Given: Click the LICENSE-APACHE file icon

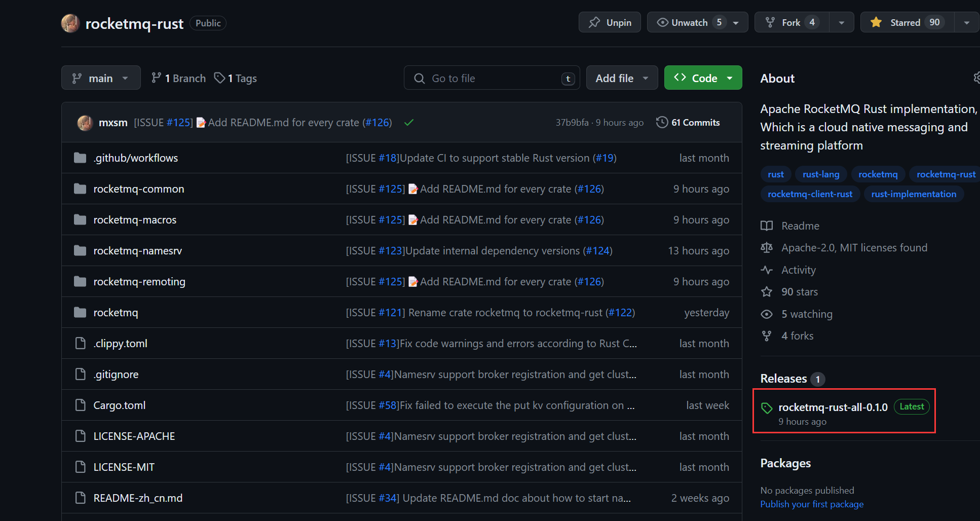Looking at the screenshot, I should pos(80,436).
